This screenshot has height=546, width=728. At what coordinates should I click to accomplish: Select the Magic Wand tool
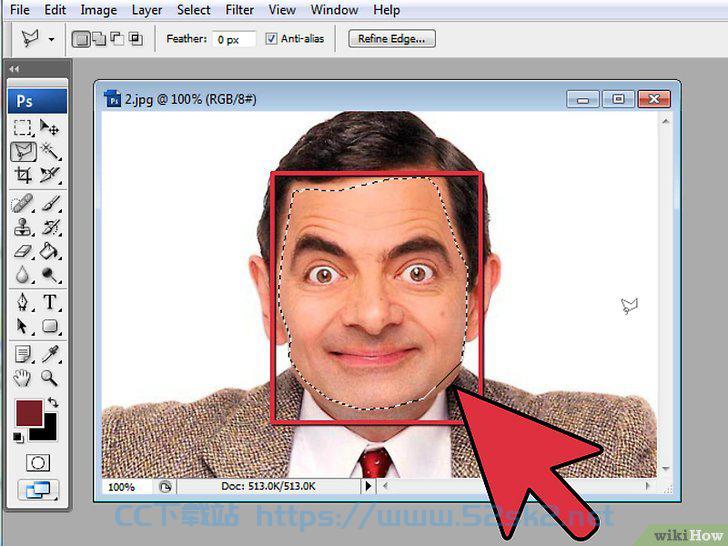tap(49, 152)
